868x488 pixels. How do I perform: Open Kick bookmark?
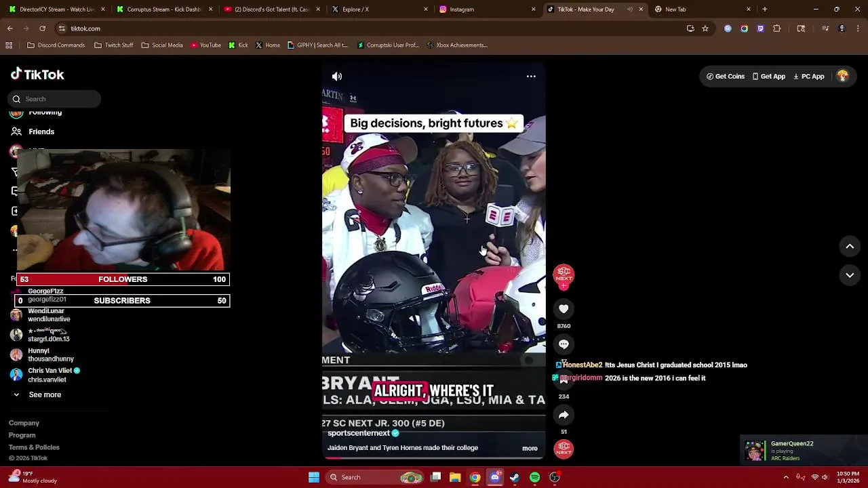click(x=238, y=45)
